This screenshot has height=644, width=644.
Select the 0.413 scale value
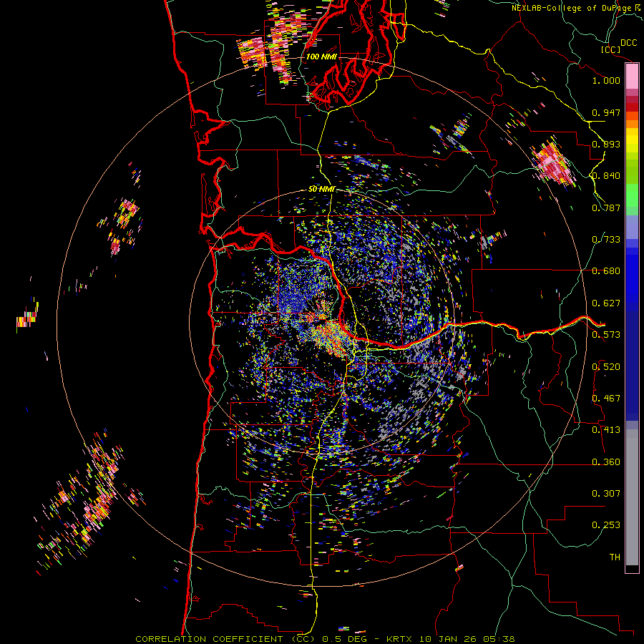pyautogui.click(x=606, y=430)
